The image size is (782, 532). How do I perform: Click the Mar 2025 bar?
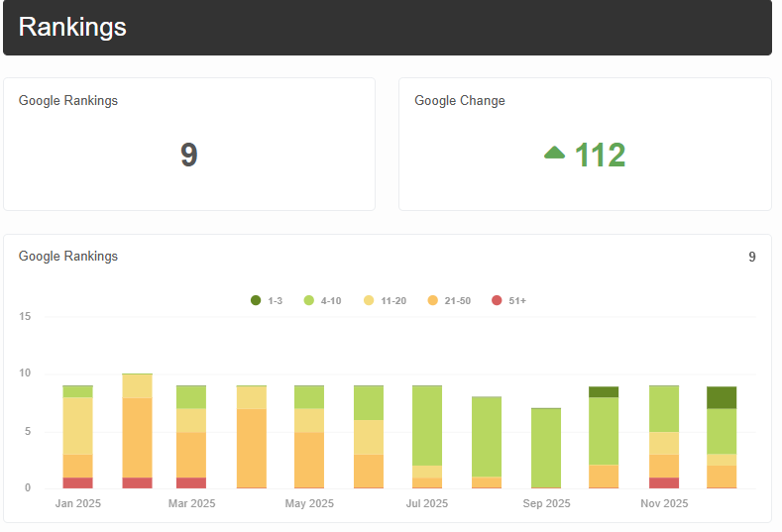click(191, 437)
